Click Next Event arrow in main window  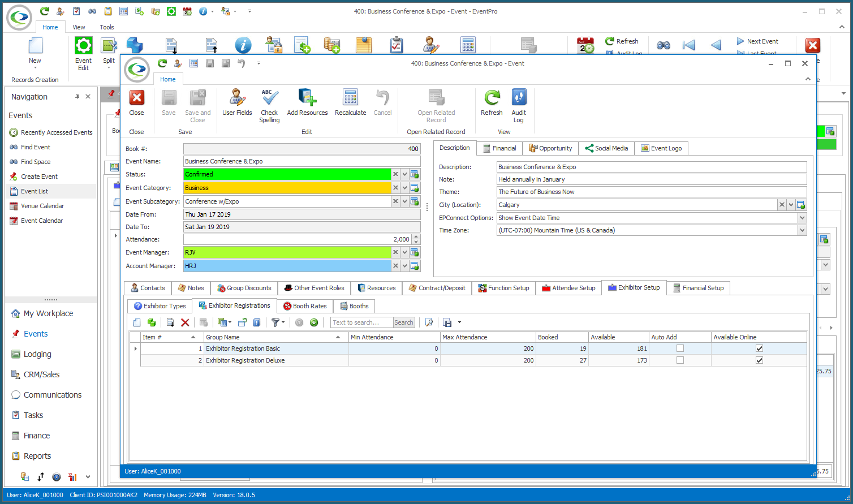(757, 41)
